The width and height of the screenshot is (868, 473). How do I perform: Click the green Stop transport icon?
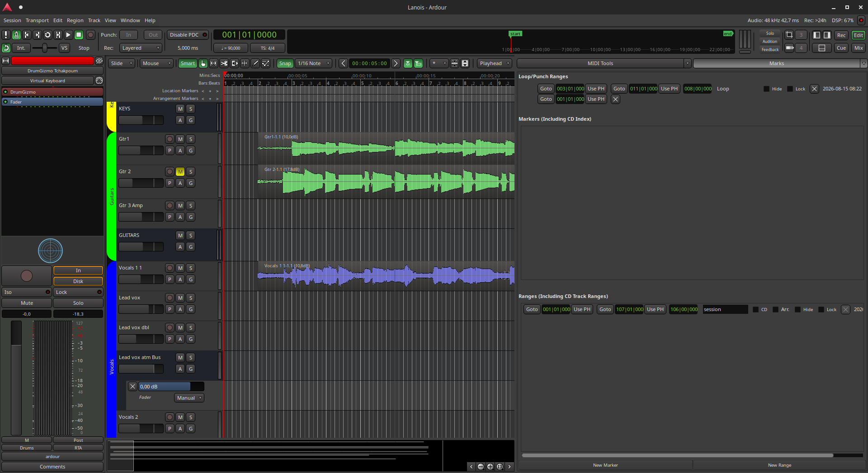point(79,35)
